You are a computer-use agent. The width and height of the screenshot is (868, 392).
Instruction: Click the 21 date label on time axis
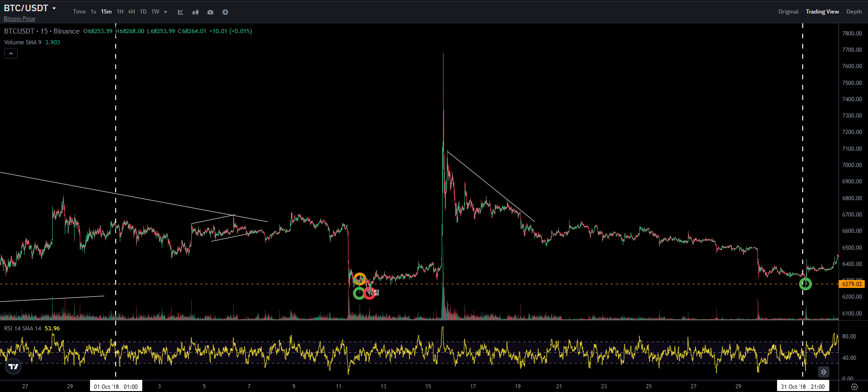(559, 386)
